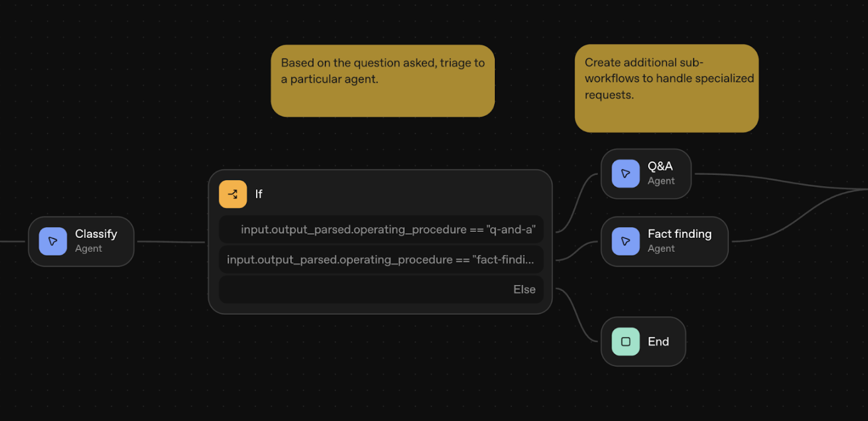This screenshot has height=421, width=868.
Task: Click the "triage to a particular agent" note
Action: (382, 81)
